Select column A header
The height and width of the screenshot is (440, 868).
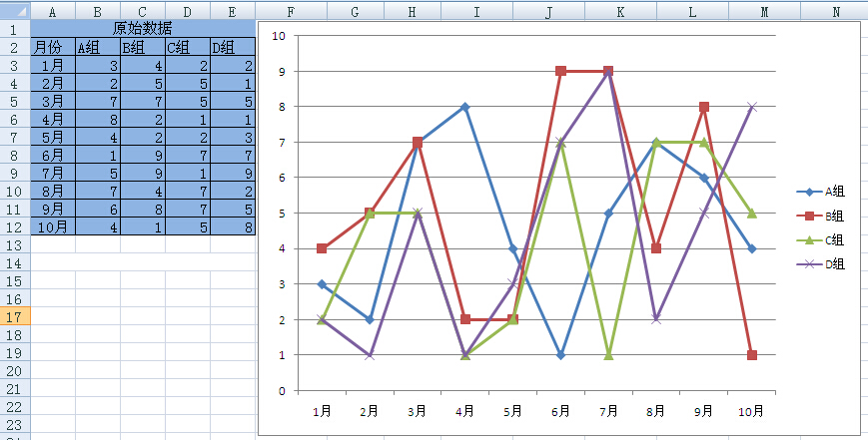(53, 12)
